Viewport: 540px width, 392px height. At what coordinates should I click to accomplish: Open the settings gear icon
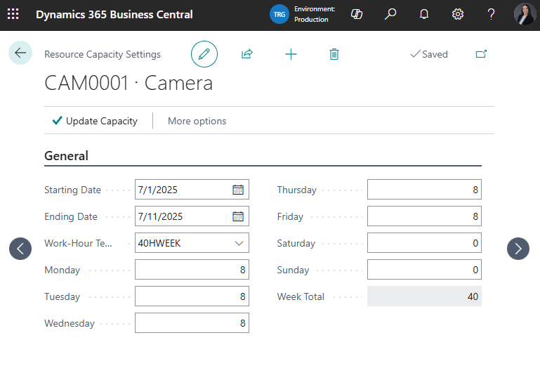[x=458, y=14]
